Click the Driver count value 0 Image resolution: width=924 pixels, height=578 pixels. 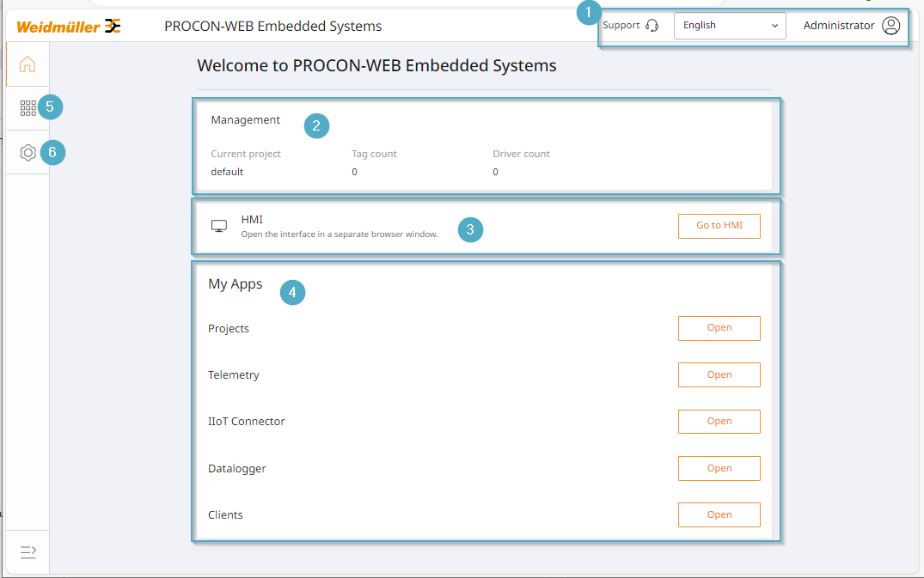496,172
